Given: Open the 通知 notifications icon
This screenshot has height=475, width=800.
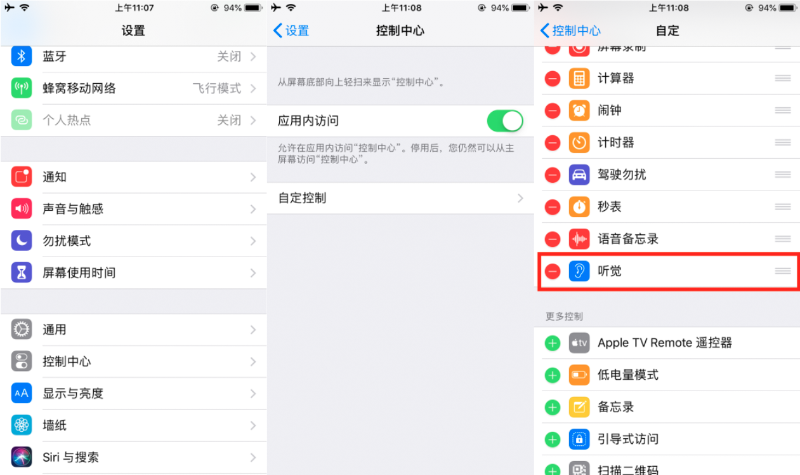Looking at the screenshot, I should point(21,177).
